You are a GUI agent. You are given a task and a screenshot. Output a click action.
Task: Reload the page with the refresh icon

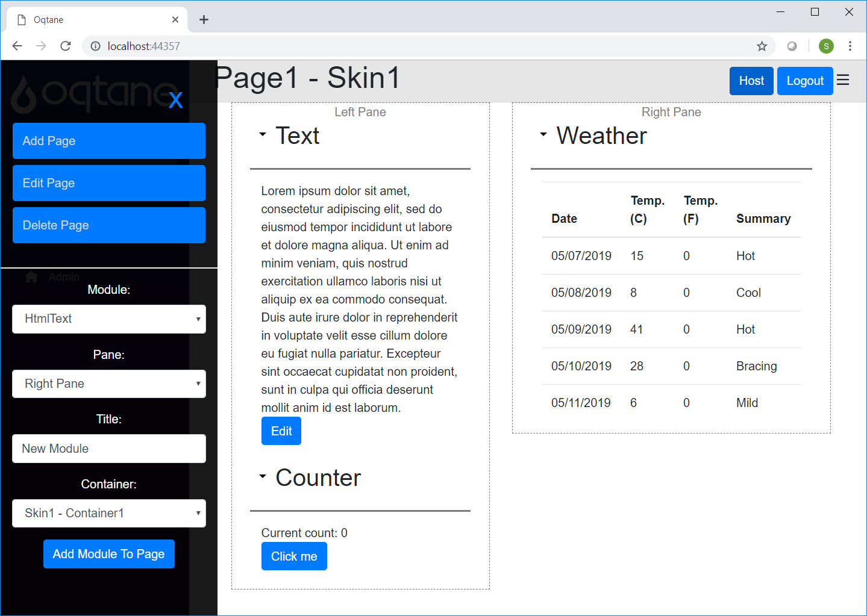66,46
